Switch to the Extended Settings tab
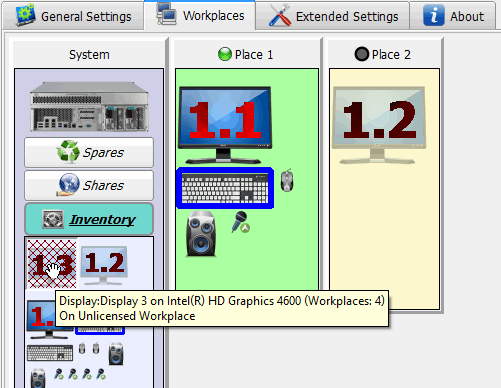The image size is (501, 388). point(333,16)
